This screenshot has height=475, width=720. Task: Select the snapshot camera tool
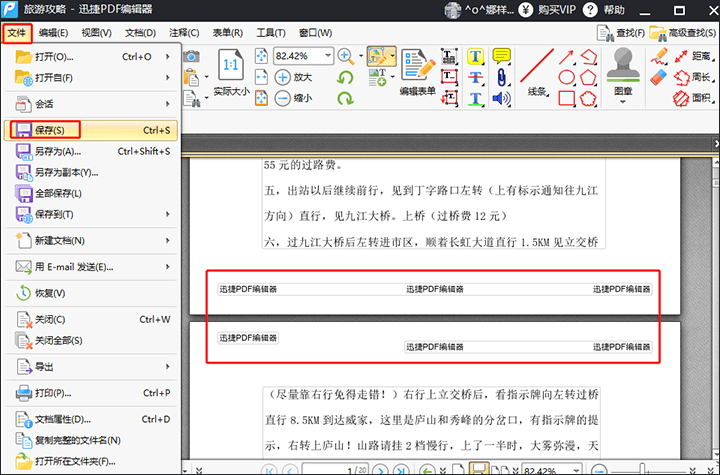tap(191, 57)
